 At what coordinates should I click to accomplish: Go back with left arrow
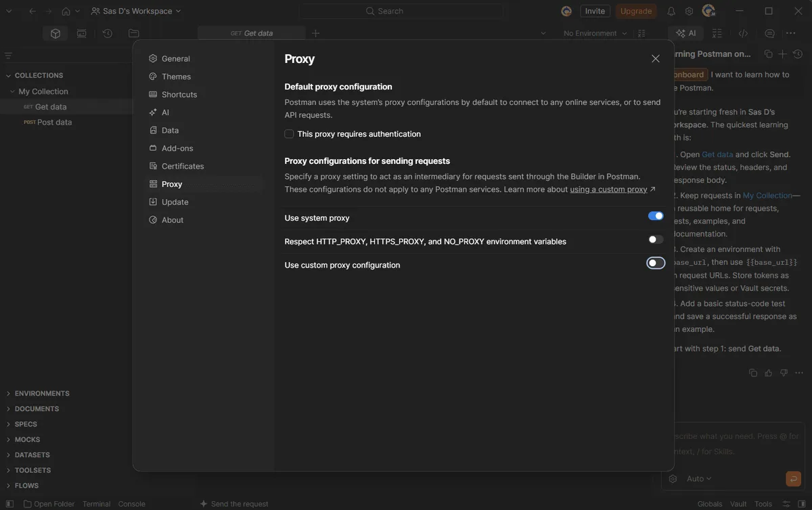(32, 11)
